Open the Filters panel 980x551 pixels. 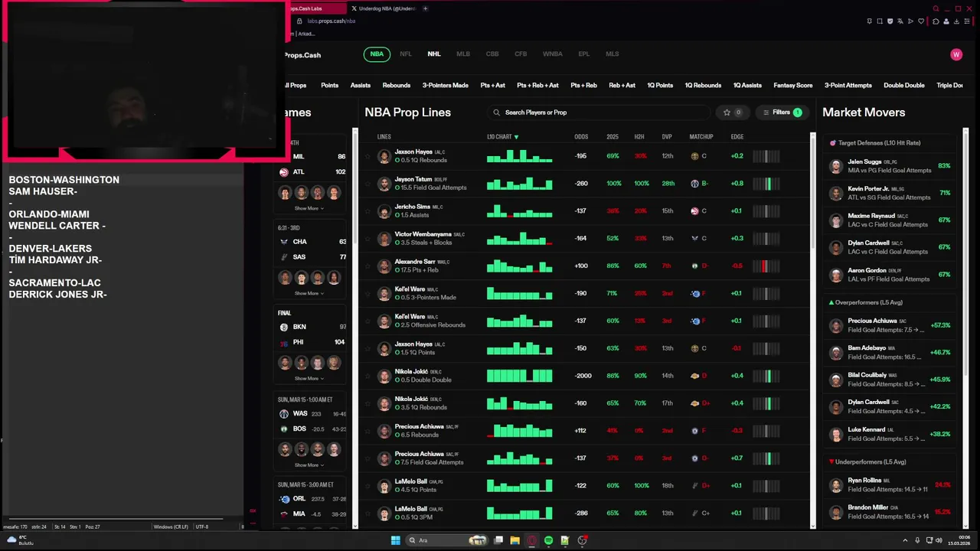[782, 112]
